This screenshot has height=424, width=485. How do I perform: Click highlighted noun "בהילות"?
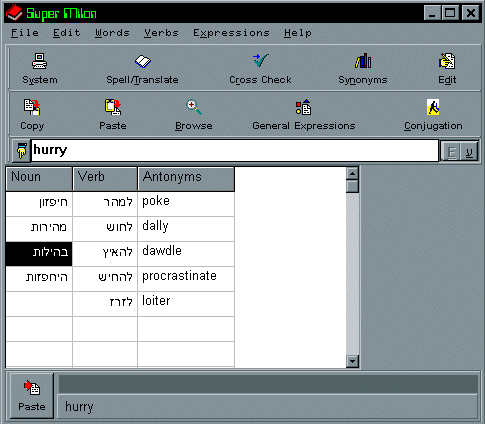tap(39, 254)
